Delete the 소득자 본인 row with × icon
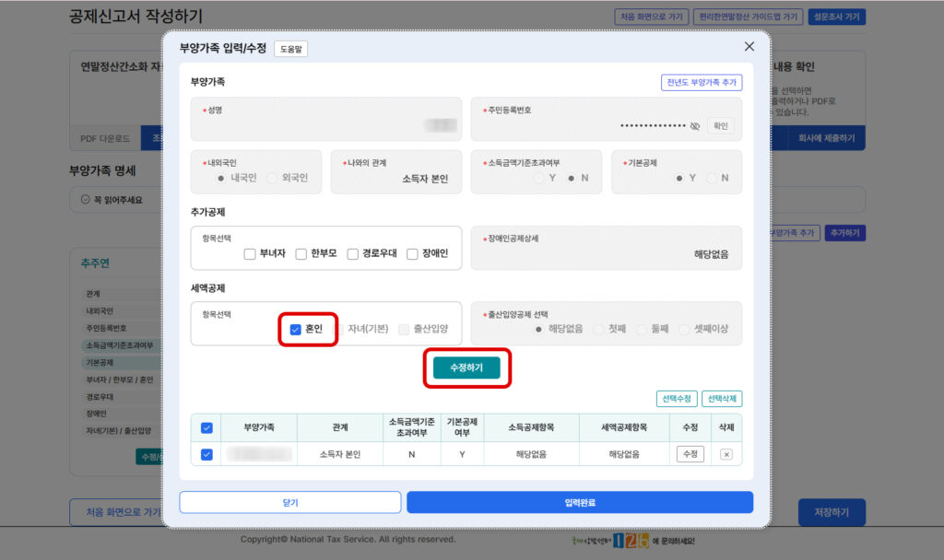 pyautogui.click(x=726, y=453)
